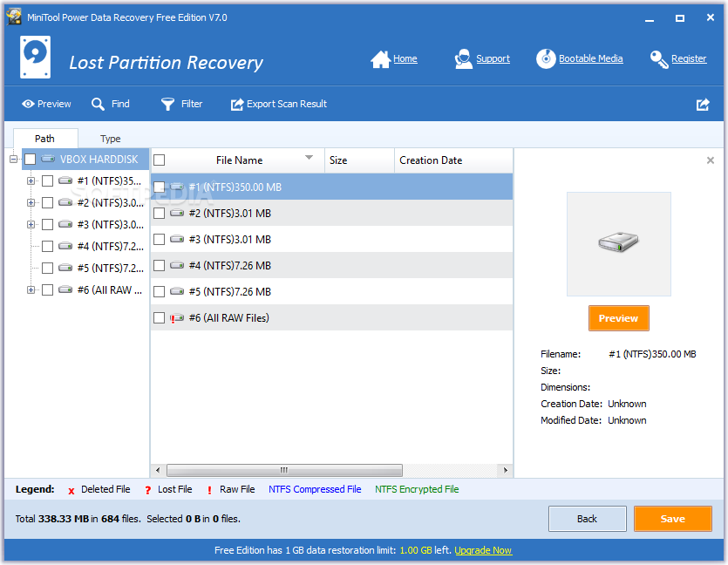Click the horizontal scrollbar thumb
This screenshot has height=565, width=728.
[284, 470]
